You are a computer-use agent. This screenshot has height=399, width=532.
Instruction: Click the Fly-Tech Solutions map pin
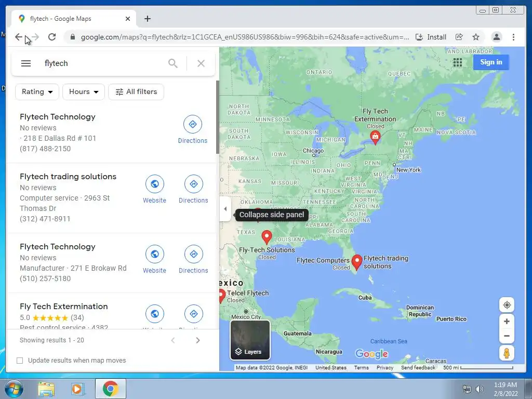pos(267,237)
